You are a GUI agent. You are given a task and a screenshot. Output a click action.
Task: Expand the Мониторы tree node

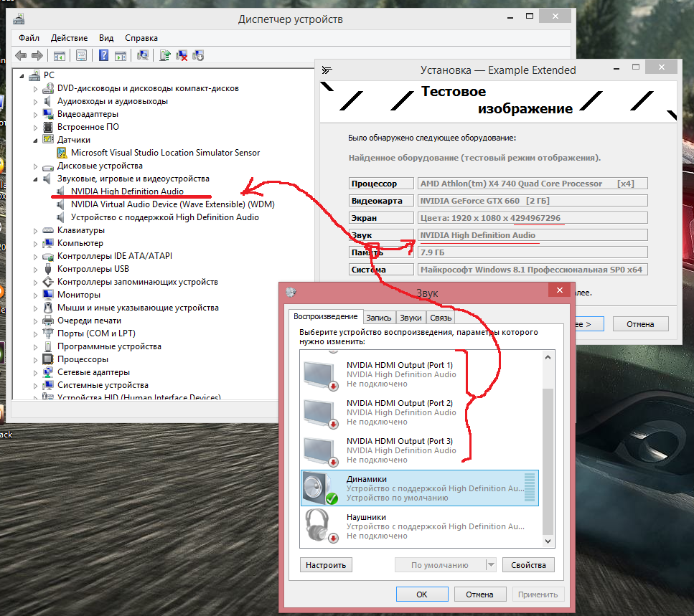[x=35, y=295]
